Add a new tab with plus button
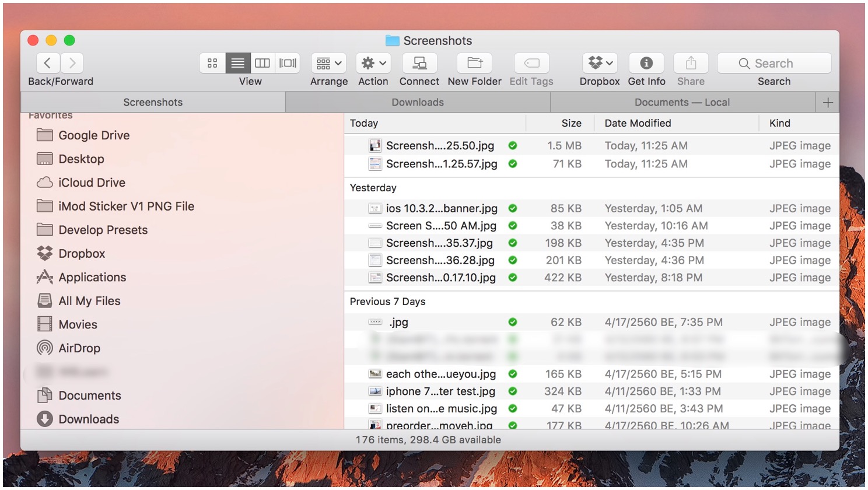Image resolution: width=868 pixels, height=490 pixels. point(827,103)
